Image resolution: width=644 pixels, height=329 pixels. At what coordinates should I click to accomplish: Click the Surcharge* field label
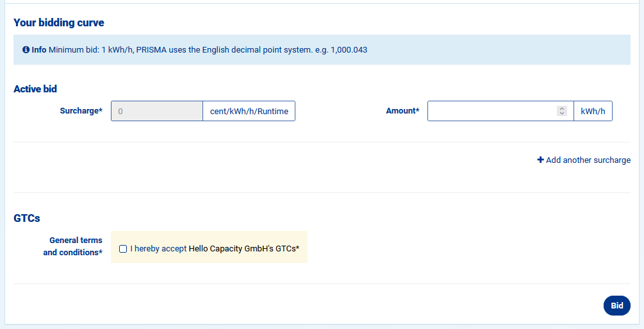(81, 111)
